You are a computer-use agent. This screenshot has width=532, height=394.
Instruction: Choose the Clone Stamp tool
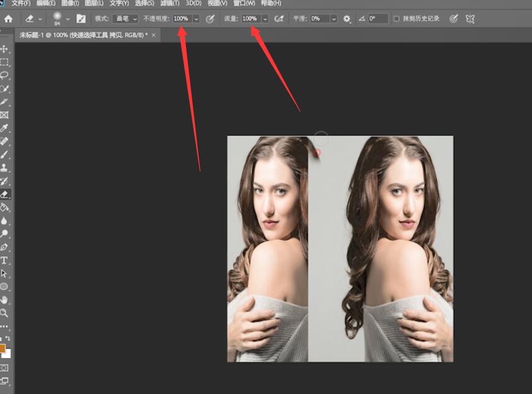(4, 168)
